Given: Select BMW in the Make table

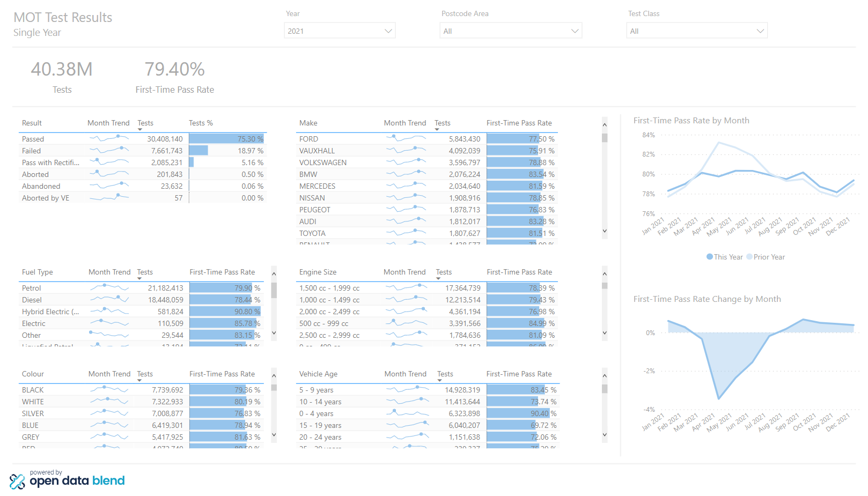Looking at the screenshot, I should (x=427, y=174).
